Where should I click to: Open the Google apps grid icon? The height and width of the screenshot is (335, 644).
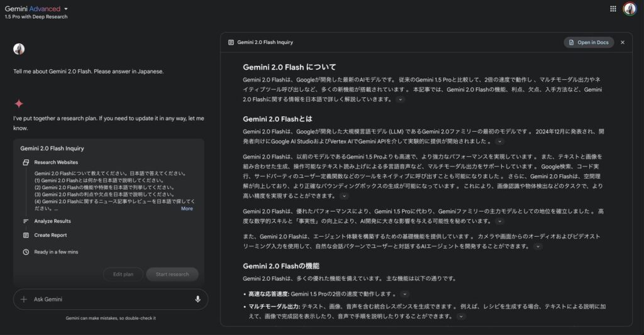click(x=613, y=9)
